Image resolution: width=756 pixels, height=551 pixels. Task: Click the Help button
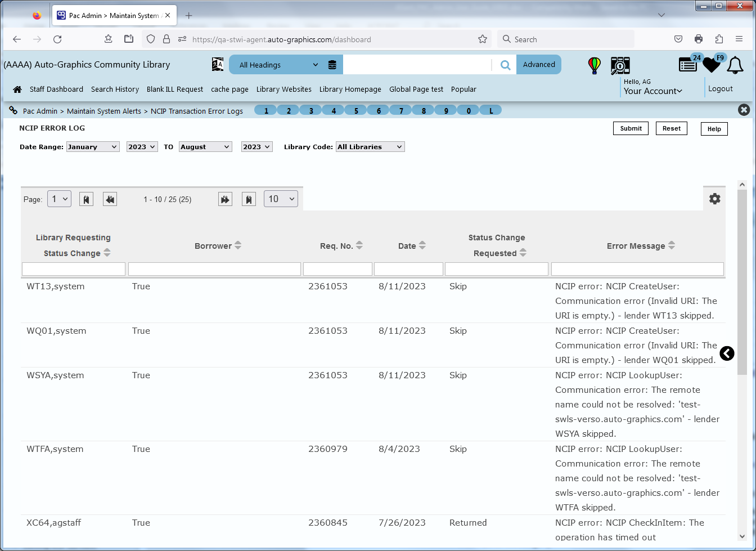click(x=714, y=129)
